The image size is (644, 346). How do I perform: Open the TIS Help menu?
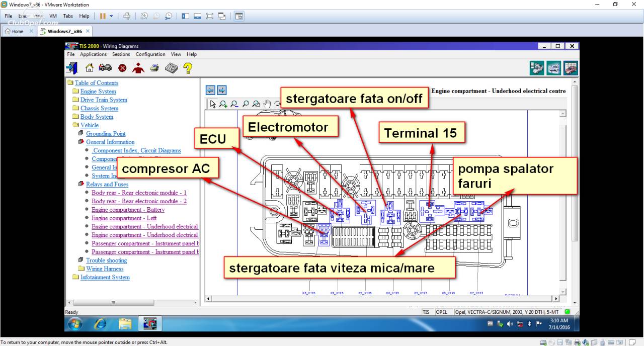pyautogui.click(x=192, y=54)
